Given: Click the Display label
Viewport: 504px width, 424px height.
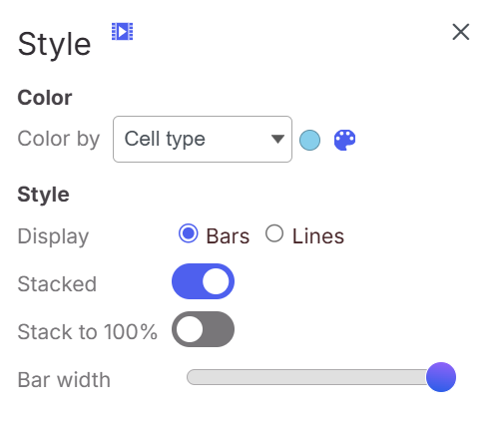Looking at the screenshot, I should 53,236.
